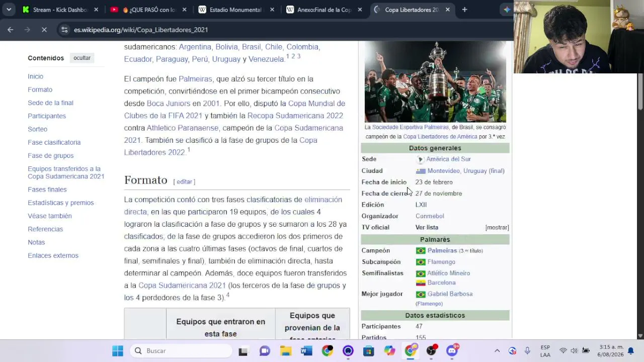
Task: Open the Palmeiras link in the article text
Action: pyautogui.click(x=195, y=79)
